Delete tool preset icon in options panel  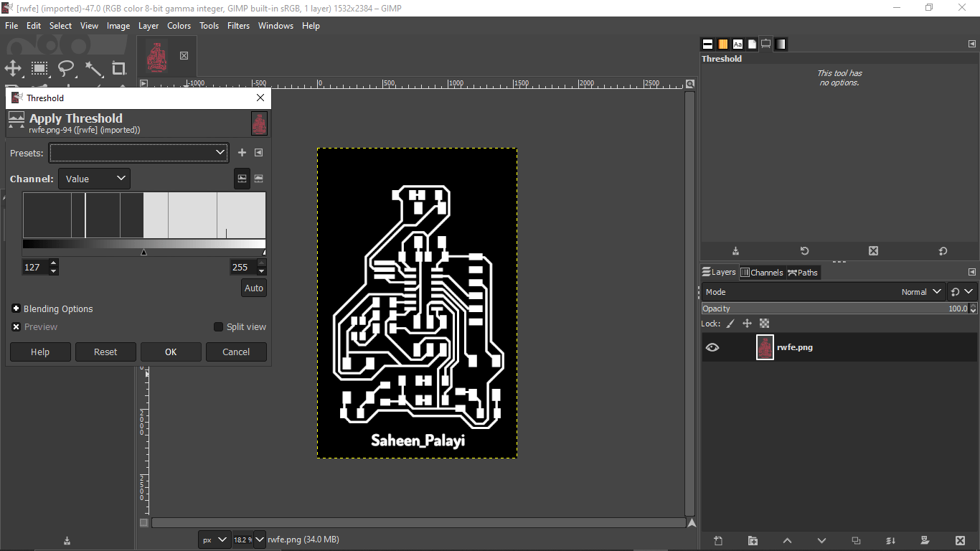point(873,251)
